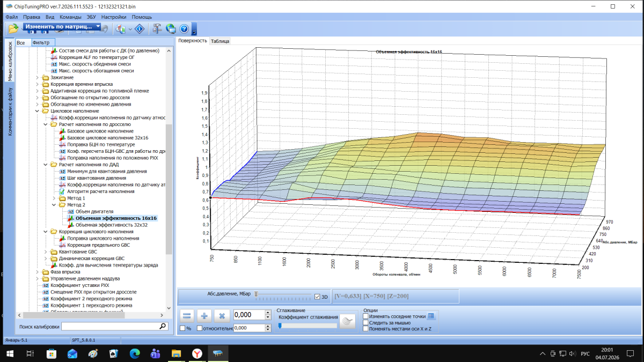Expand the Метод 1 folder
The width and height of the screenshot is (644, 362).
tap(54, 198)
